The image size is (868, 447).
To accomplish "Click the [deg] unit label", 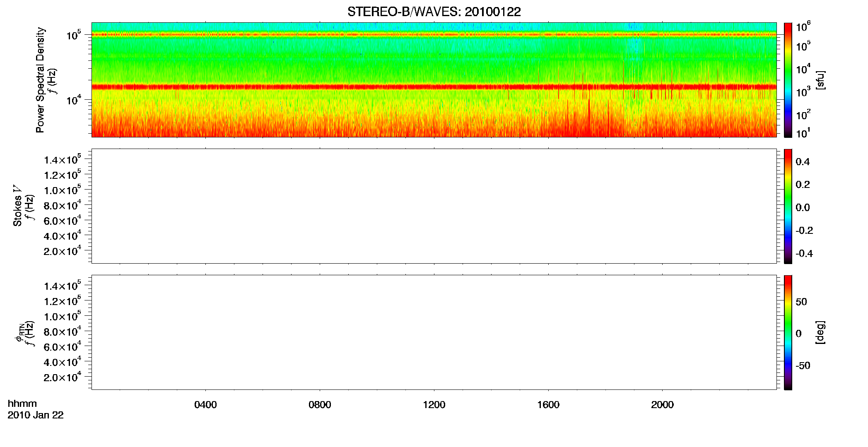I will click(820, 332).
